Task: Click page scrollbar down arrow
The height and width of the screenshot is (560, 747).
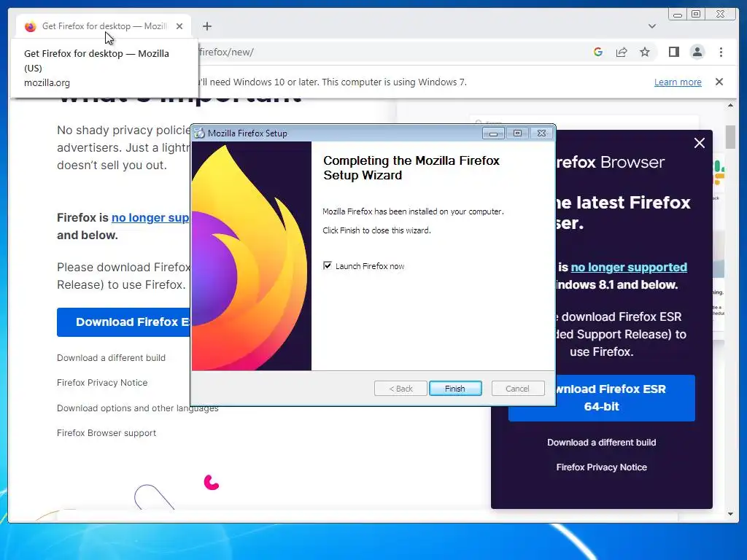Action: 730,514
